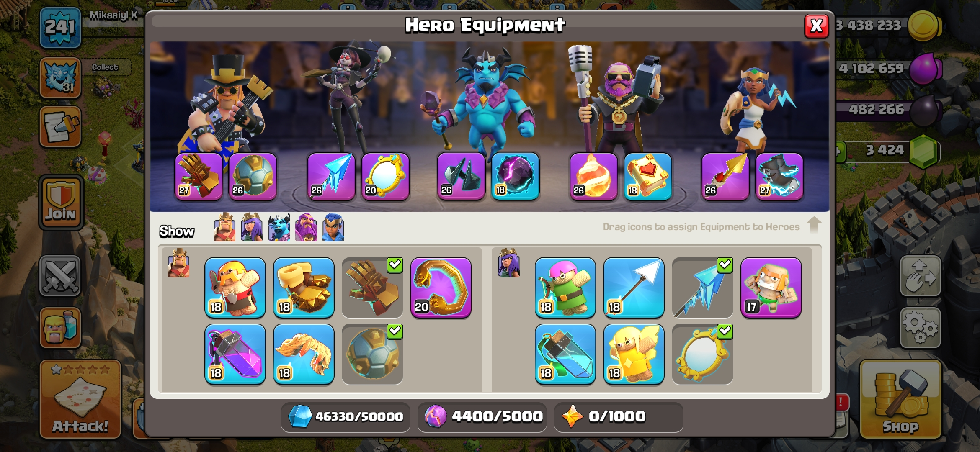The height and width of the screenshot is (452, 980).
Task: Tap the checked Frozen Arrow equipment
Action: 702,288
